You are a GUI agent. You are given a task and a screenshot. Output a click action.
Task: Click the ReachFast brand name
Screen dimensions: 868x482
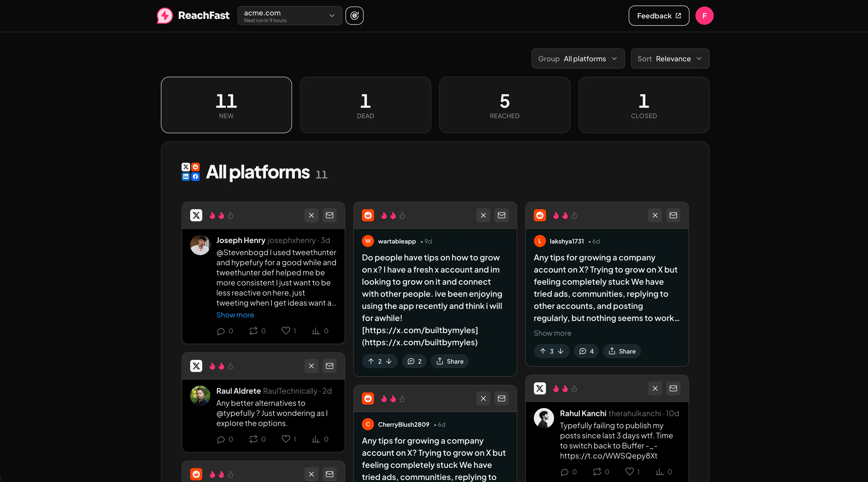click(x=204, y=15)
